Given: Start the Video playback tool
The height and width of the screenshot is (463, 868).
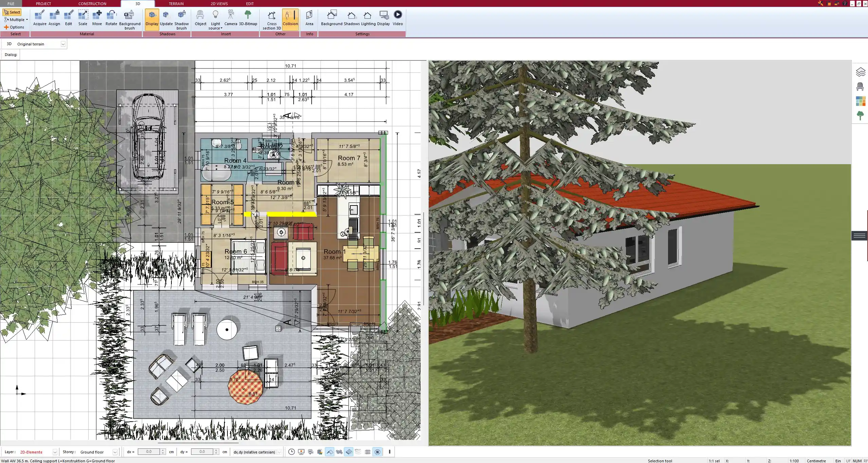Looking at the screenshot, I should 398,18.
